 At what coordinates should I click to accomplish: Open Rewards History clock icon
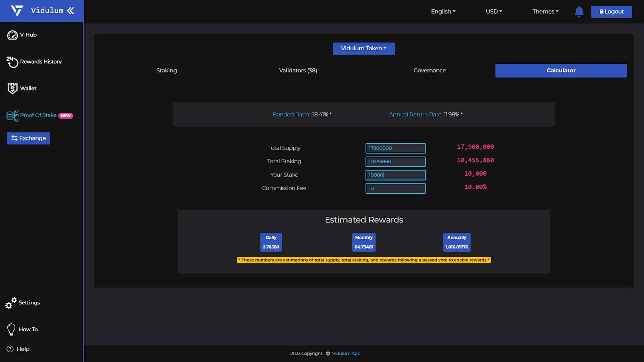(12, 62)
